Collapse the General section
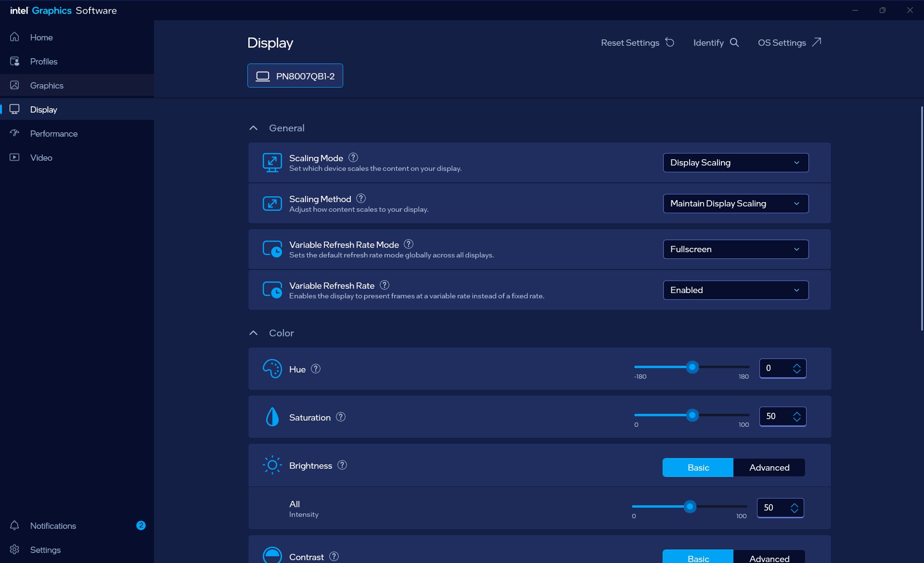 click(254, 128)
